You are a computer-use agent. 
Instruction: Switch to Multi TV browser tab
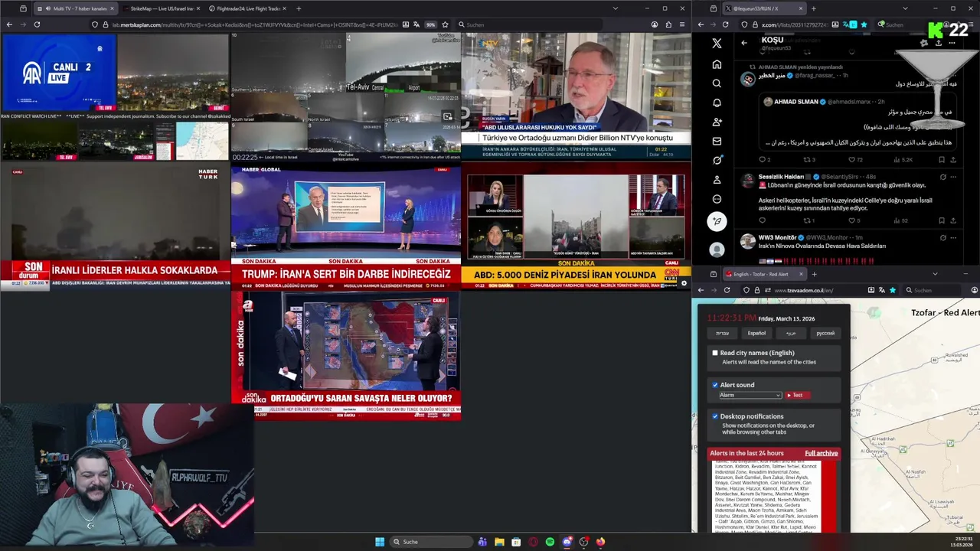click(x=75, y=8)
